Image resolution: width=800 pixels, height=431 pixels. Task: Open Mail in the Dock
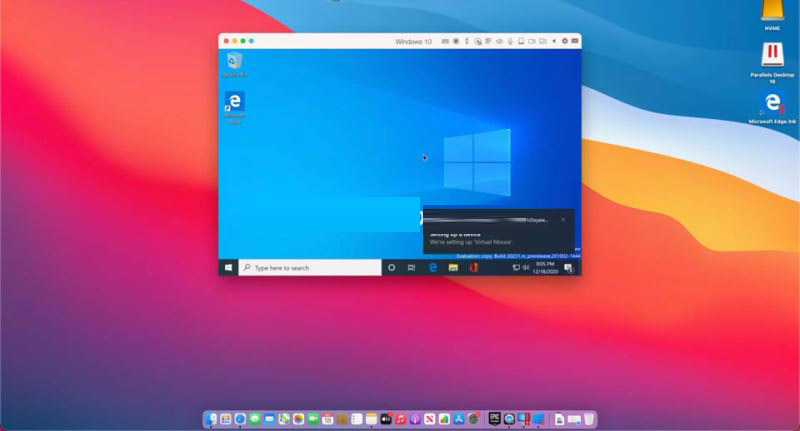tap(269, 419)
